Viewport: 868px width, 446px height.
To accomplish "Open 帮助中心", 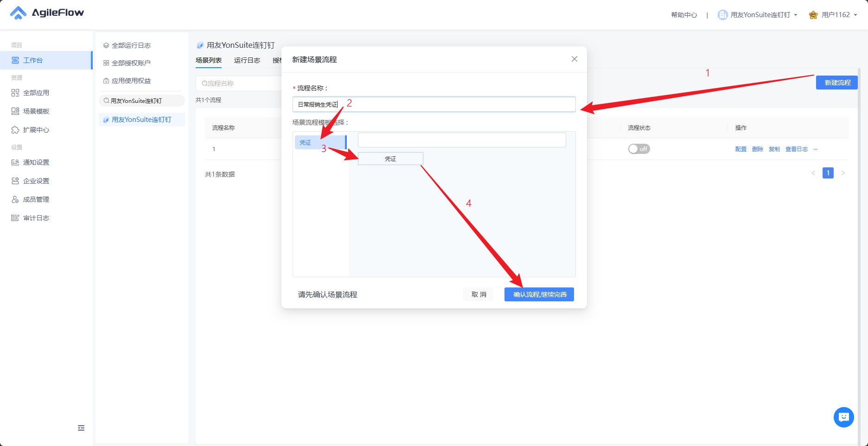I will 684,15.
